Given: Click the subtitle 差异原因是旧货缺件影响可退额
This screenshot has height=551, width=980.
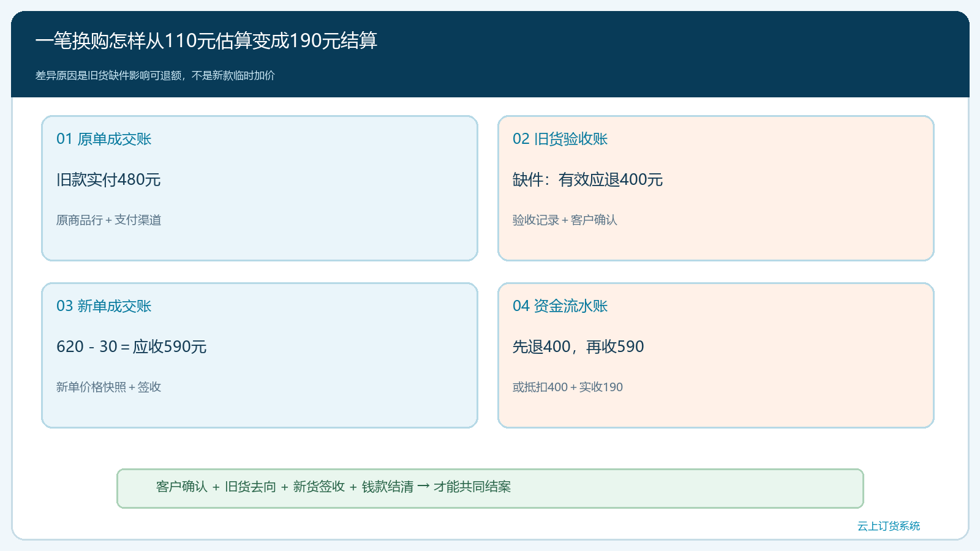Looking at the screenshot, I should tap(155, 75).
